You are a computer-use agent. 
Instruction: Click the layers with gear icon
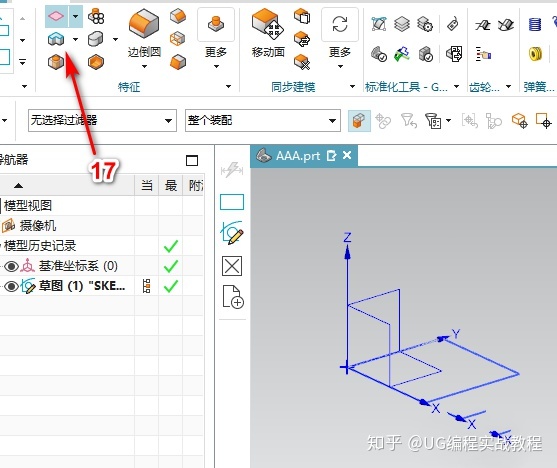(425, 24)
